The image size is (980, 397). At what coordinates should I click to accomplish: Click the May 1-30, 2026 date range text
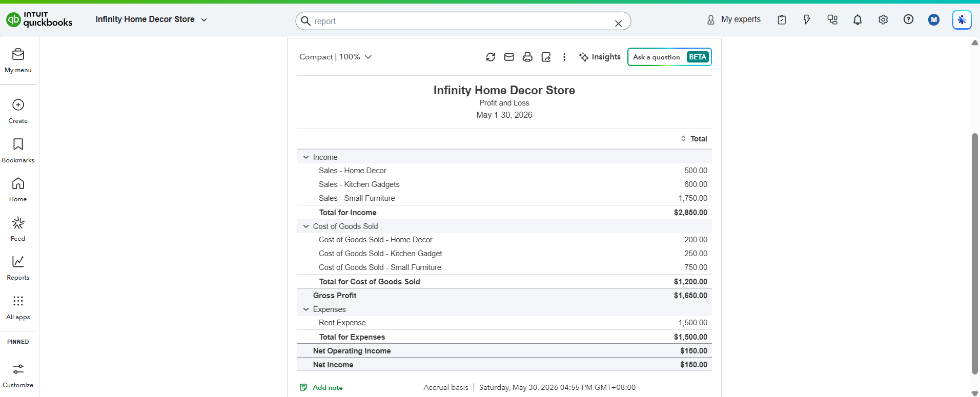tap(504, 115)
